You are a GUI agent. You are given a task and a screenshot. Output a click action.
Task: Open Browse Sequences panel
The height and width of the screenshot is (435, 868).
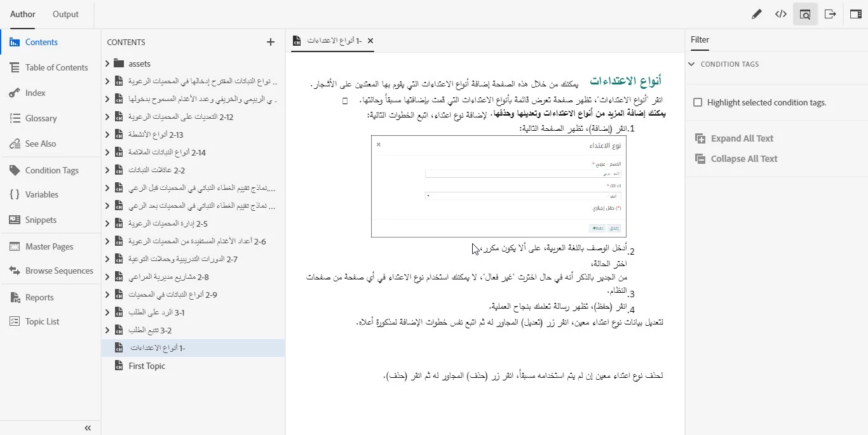[50, 271]
